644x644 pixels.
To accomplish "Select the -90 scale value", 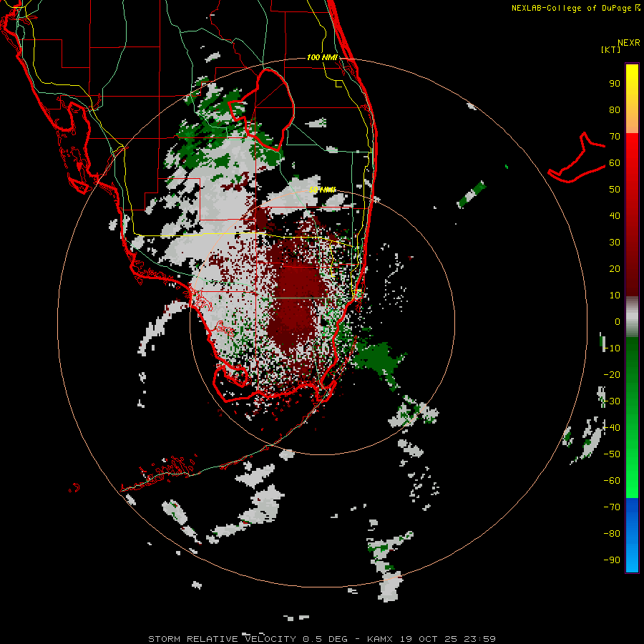I will [612, 560].
